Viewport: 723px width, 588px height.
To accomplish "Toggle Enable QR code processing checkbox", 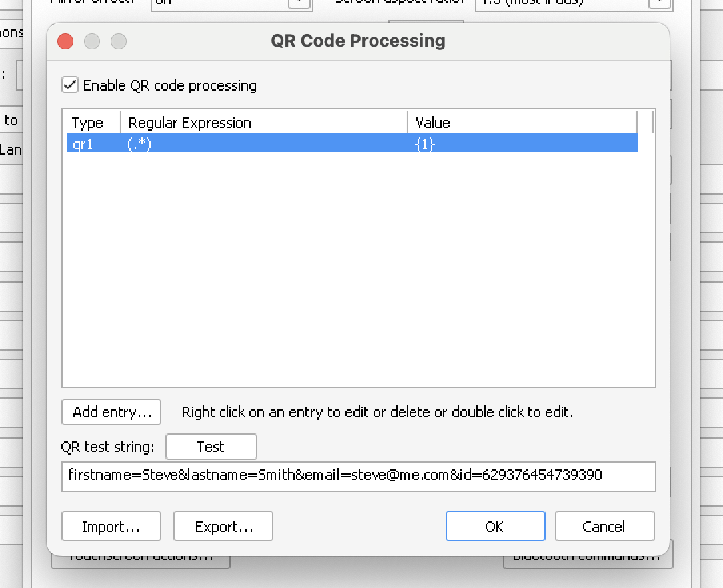I will click(x=70, y=85).
